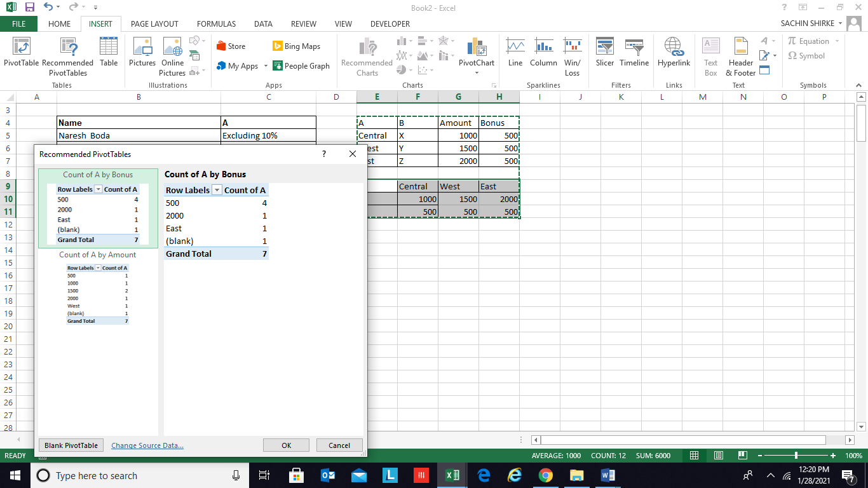Click the Blank PivotTable button
868x488 pixels.
pyautogui.click(x=71, y=445)
